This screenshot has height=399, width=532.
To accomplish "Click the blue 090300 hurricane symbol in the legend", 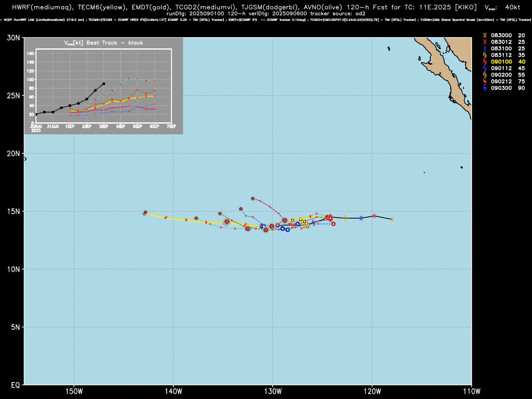I will tap(485, 88).
